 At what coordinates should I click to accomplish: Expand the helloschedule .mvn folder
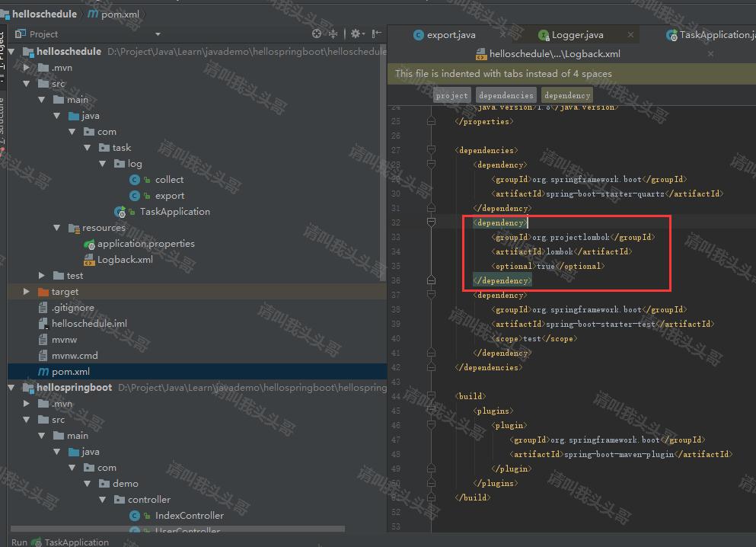pos(27,68)
